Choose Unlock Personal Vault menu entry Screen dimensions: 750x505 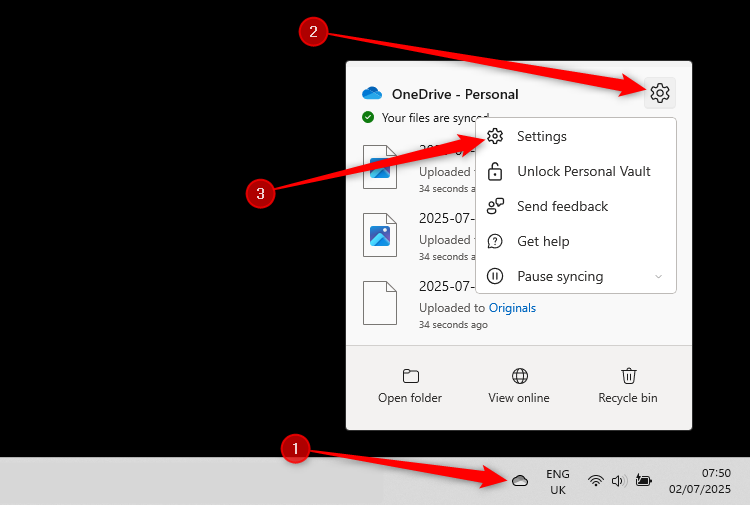click(x=583, y=171)
